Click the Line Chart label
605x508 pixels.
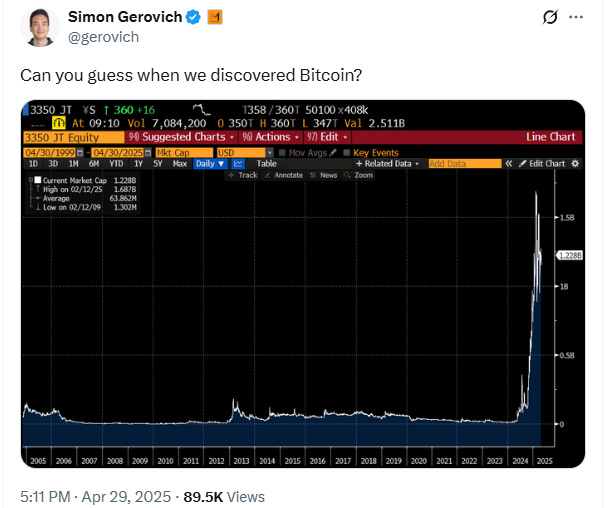pyautogui.click(x=550, y=137)
